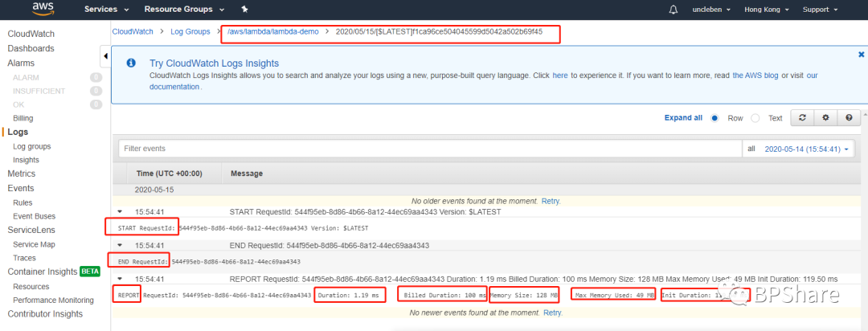Click the 'all' time filter option
Viewport: 868px width, 331px height.
(x=751, y=149)
